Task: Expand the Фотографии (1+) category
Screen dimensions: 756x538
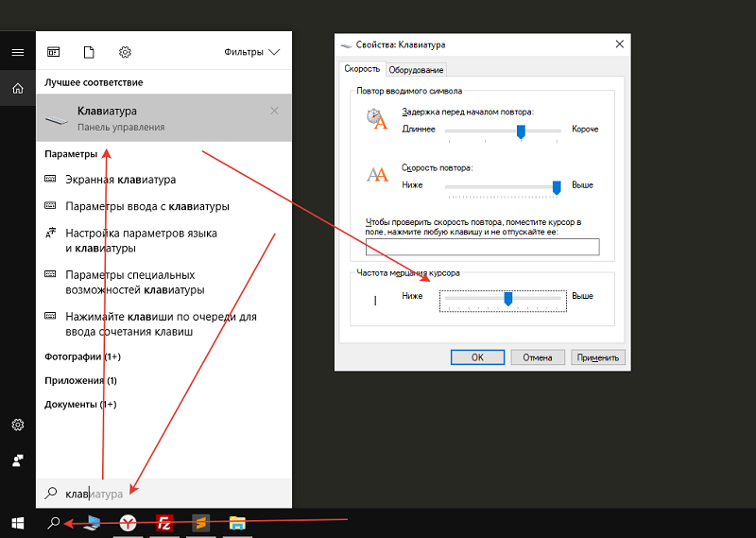Action: tap(82, 356)
